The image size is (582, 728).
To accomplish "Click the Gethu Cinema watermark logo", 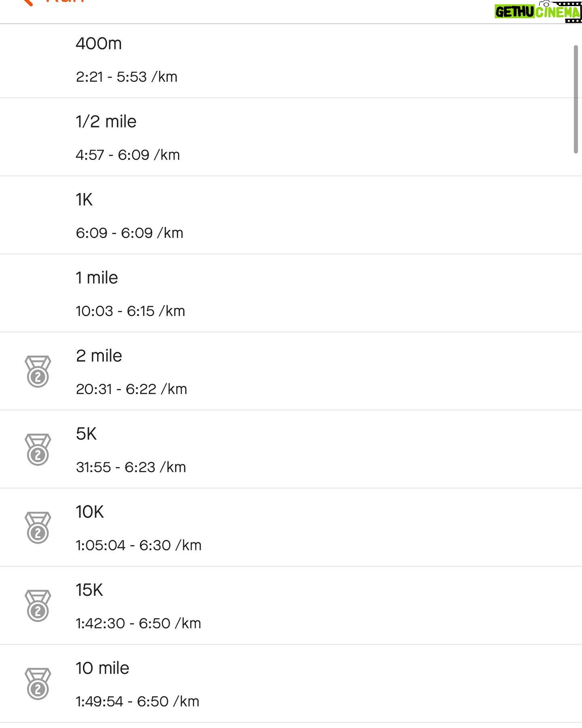I will tap(538, 11).
